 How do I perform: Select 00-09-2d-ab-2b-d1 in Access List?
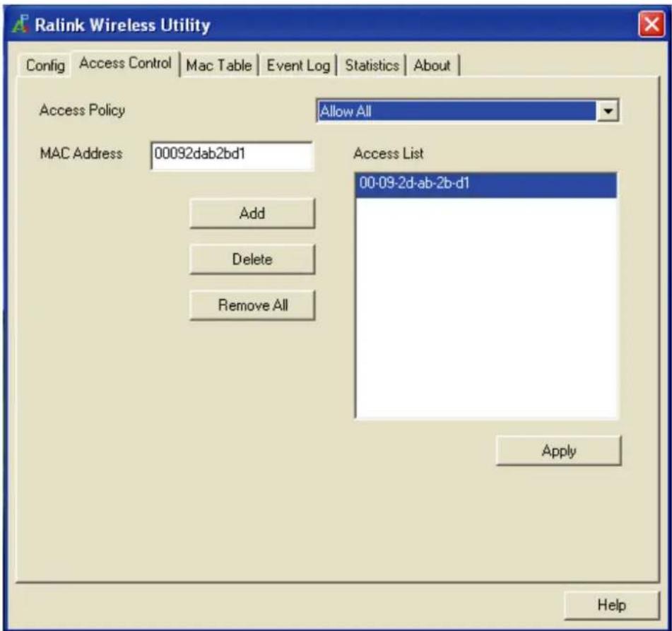[x=486, y=184]
